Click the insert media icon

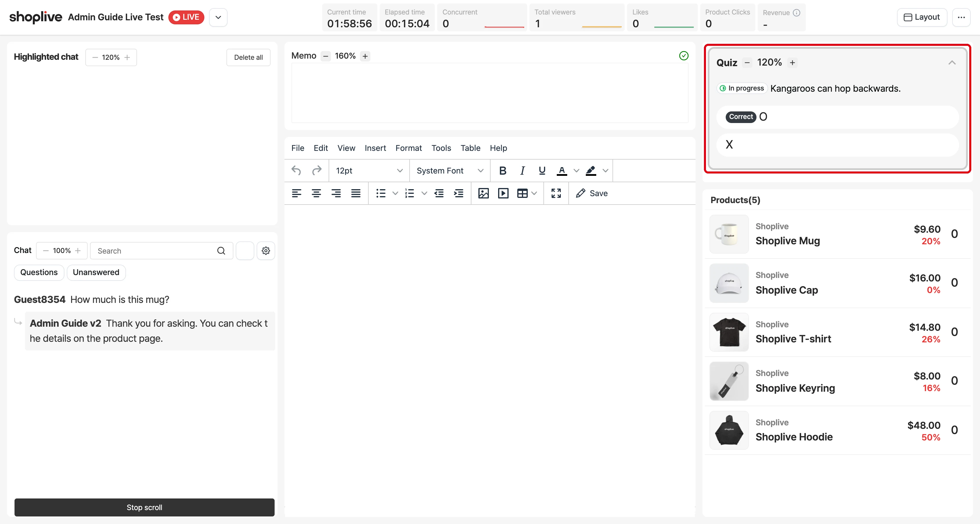503,193
